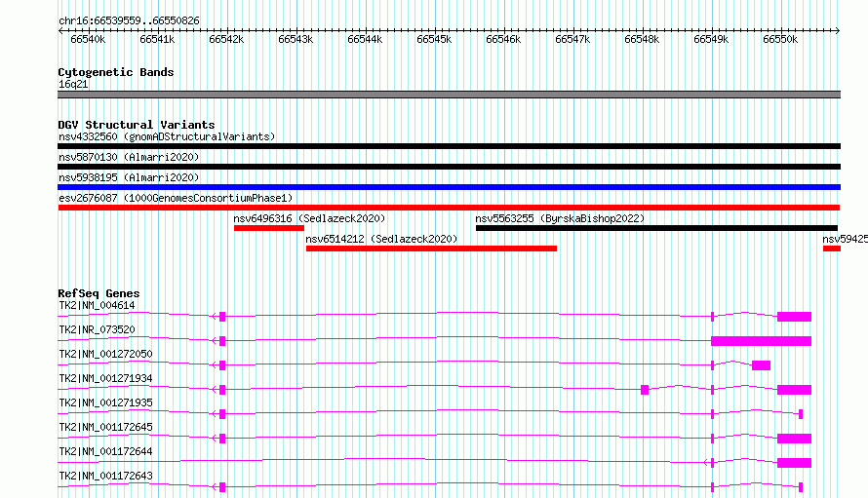
Task: Open transcript label TK2|NR_073520
Action: coord(97,329)
